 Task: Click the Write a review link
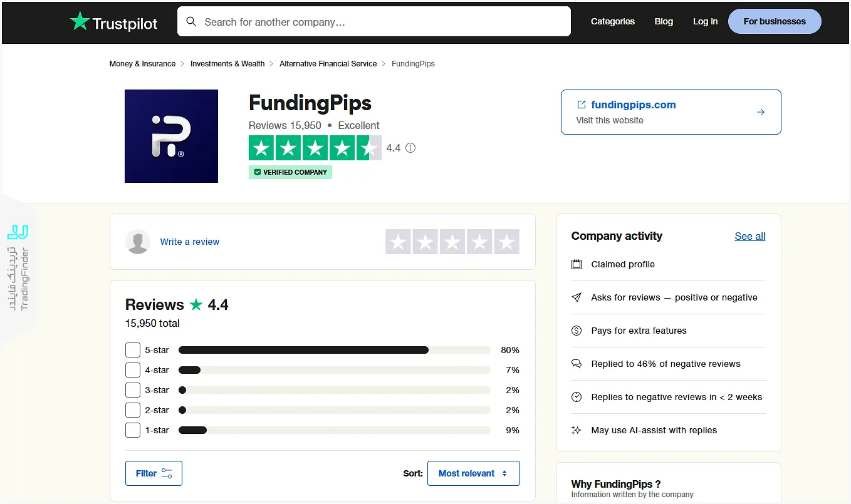(189, 242)
